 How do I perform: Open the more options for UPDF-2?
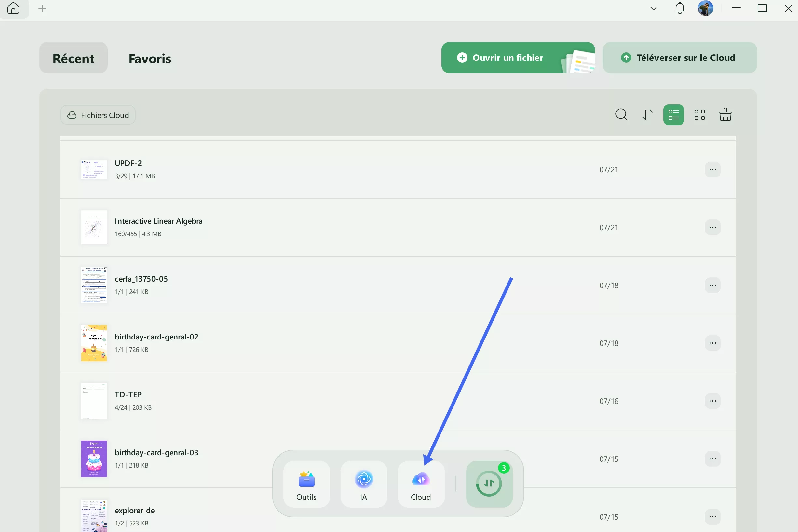[713, 169]
